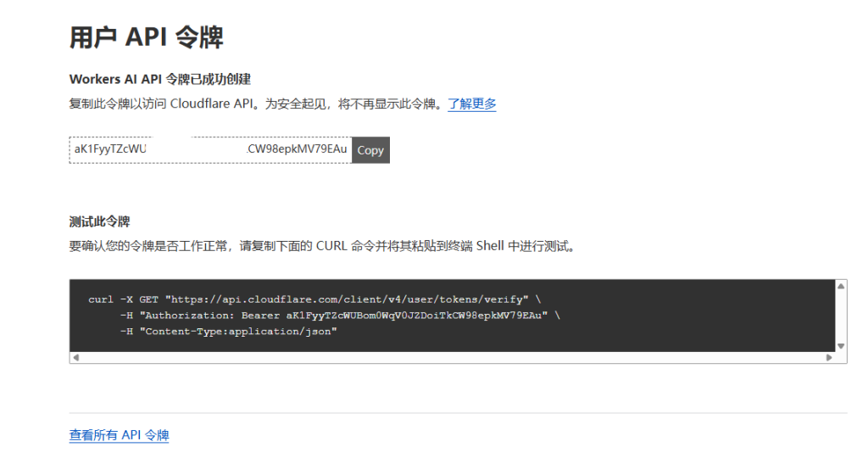This screenshot has height=475, width=868.
Task: Click the Authorization: Bearer header line
Action: [x=340, y=316]
